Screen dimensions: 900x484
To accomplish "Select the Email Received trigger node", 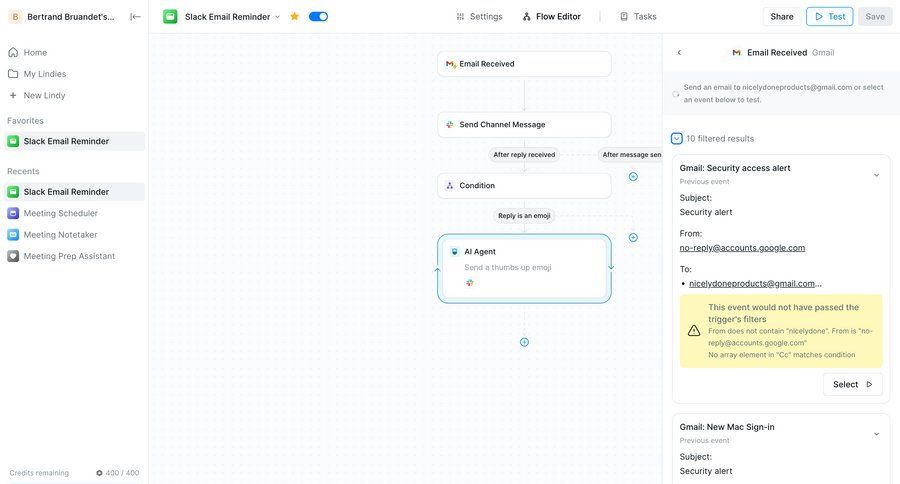I will [x=524, y=64].
